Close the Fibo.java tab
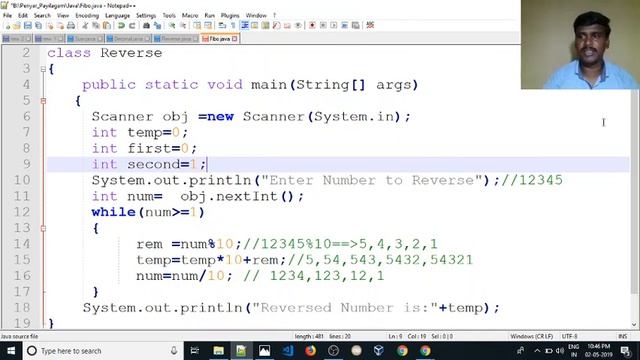This screenshot has height=360, width=640. pos(235,39)
